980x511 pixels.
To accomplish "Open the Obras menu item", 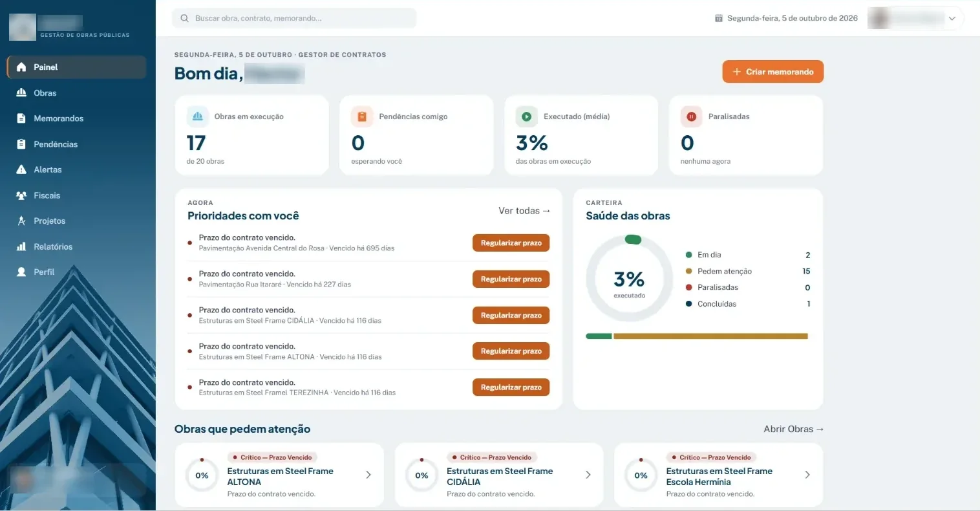I will pos(77,93).
